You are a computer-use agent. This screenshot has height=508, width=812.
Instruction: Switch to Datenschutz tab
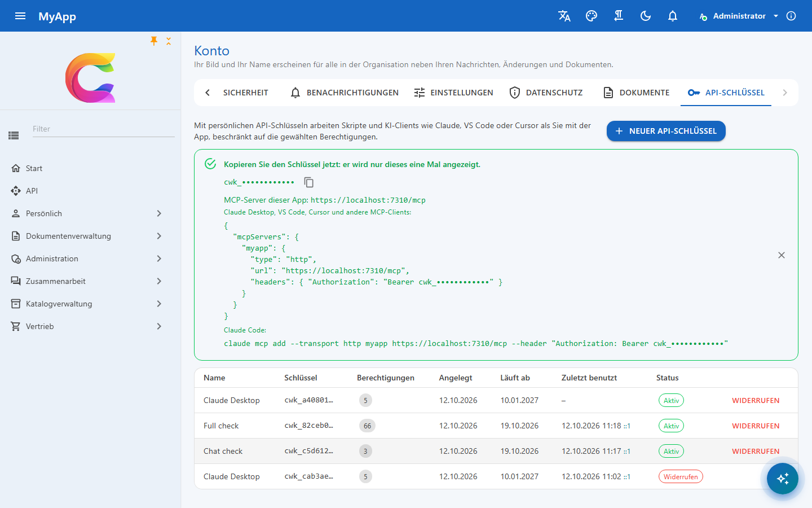546,93
